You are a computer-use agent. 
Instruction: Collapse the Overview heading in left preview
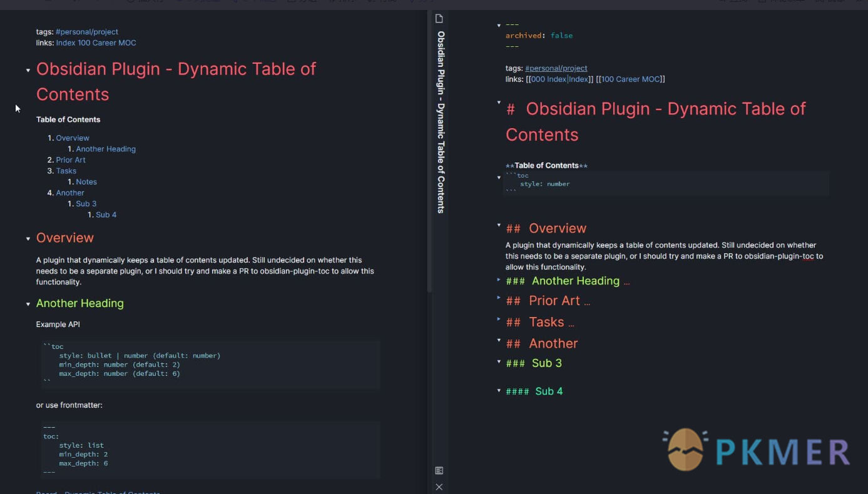[x=28, y=238]
